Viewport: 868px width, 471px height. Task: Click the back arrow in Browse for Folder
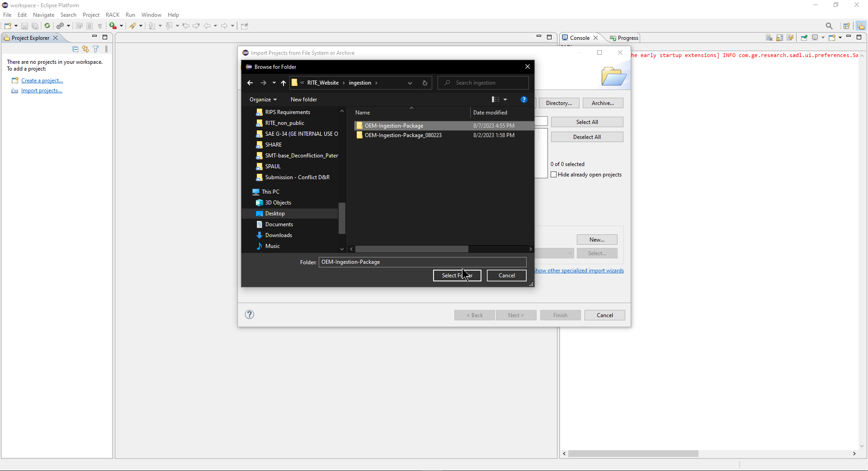[250, 83]
